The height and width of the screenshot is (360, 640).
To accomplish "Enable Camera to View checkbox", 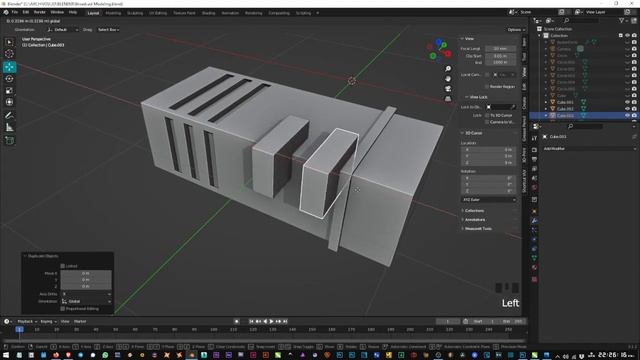I will 487,122.
